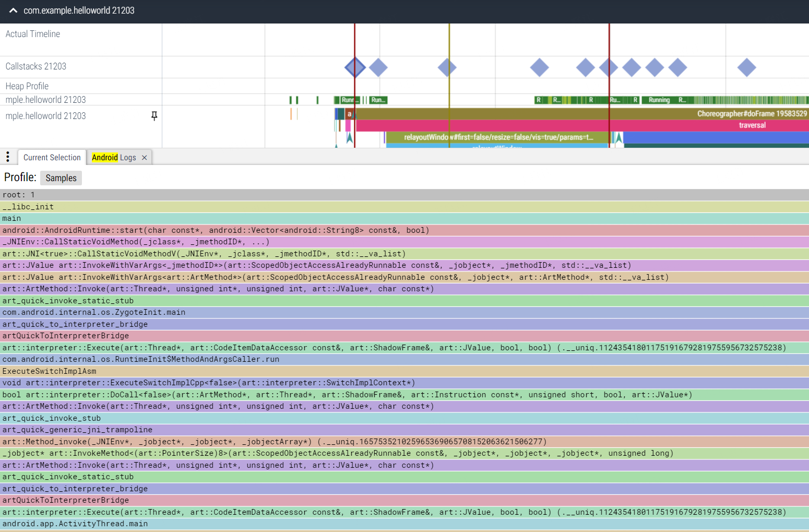Select the _jobject* art::InvokeMethod frame
The image size is (809, 532).
(404, 453)
